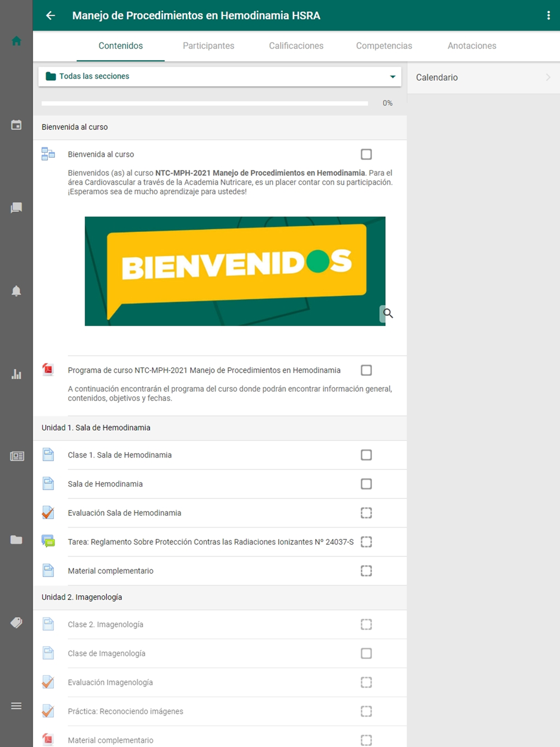Click the page icon for Sala de Hemodinamia

48,483
